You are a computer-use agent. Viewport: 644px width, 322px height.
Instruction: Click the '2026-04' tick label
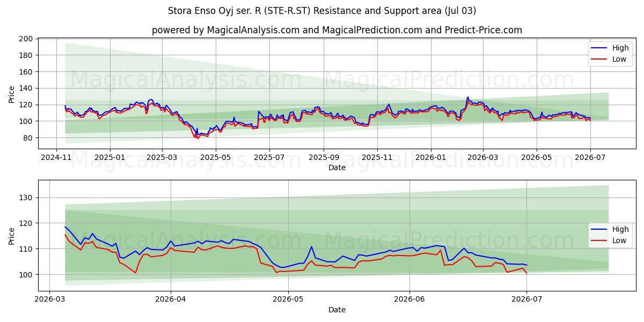(170, 300)
